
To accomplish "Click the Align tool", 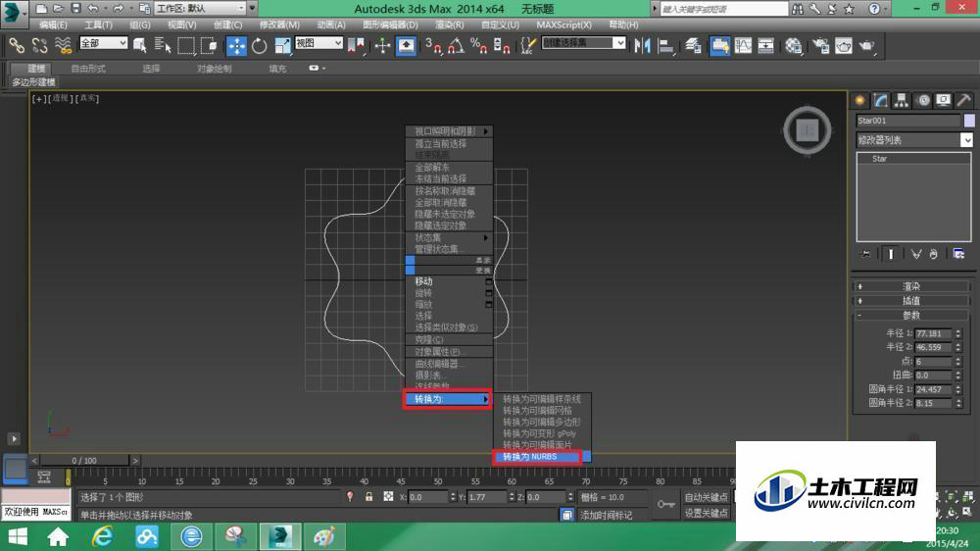I will pyautogui.click(x=666, y=46).
